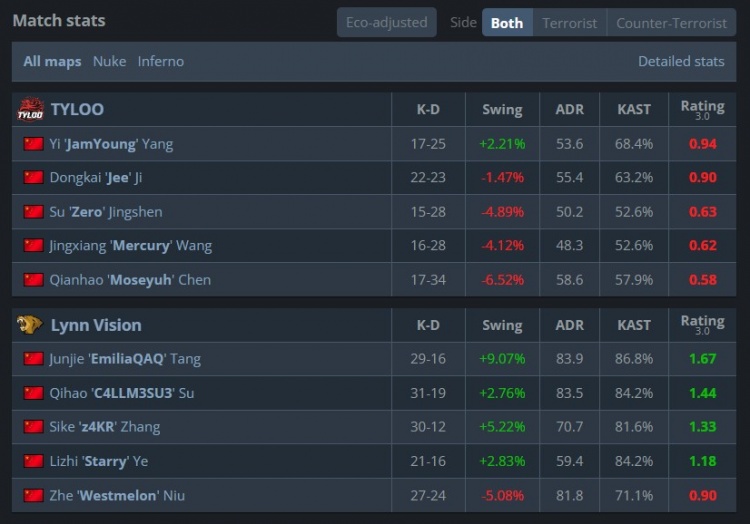
Task: Toggle the Eco-adjusted stats button
Action: (386, 22)
